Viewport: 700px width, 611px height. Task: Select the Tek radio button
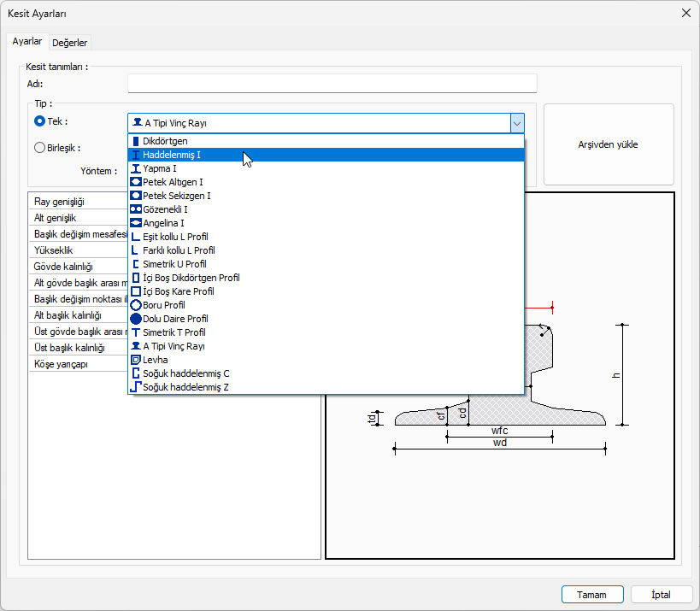39,122
